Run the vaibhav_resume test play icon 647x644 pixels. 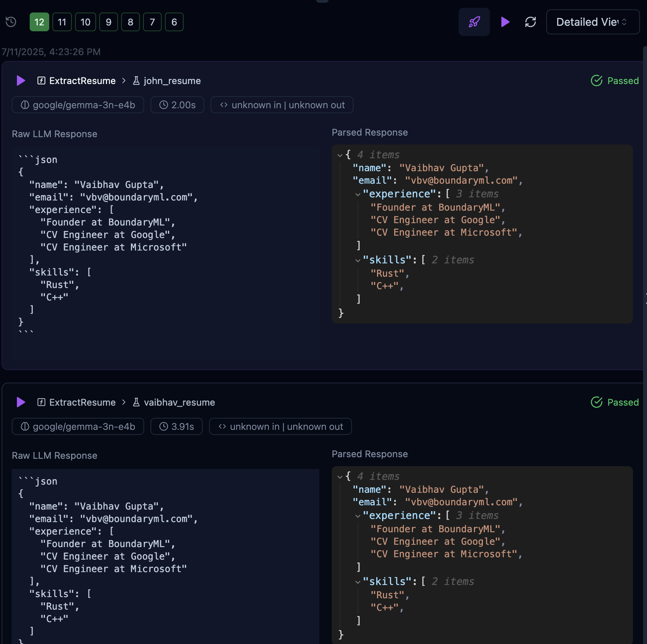coord(21,402)
